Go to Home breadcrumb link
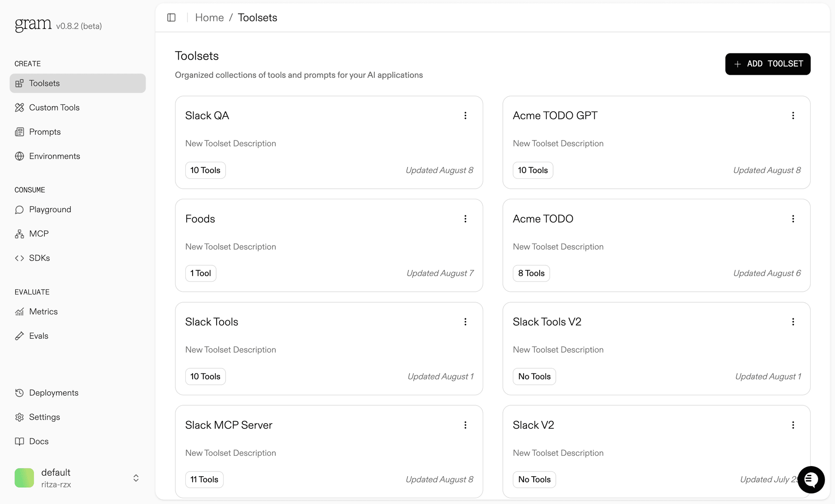Screen dimensions: 835x504 tap(209, 17)
